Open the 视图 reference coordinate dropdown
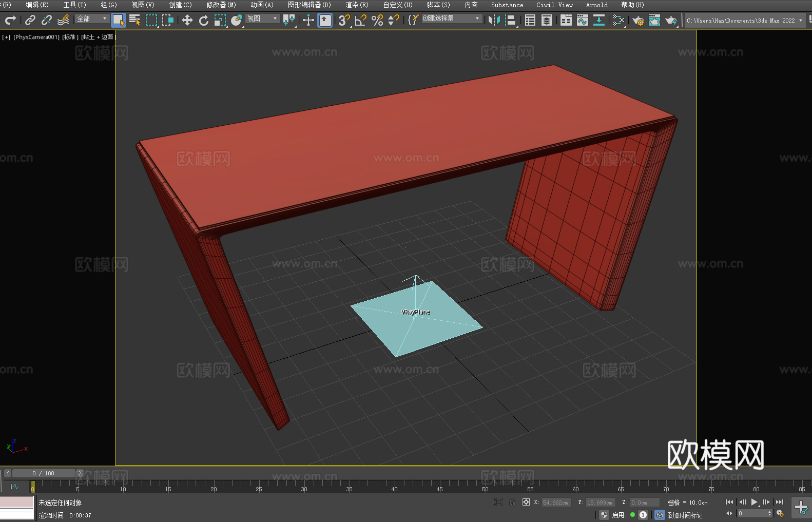 [262, 18]
